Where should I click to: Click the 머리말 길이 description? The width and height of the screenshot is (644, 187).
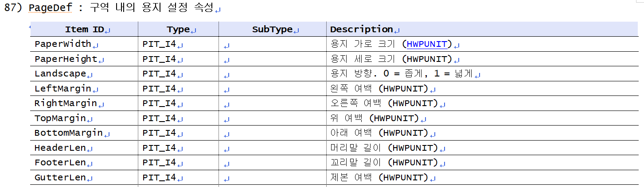point(384,148)
